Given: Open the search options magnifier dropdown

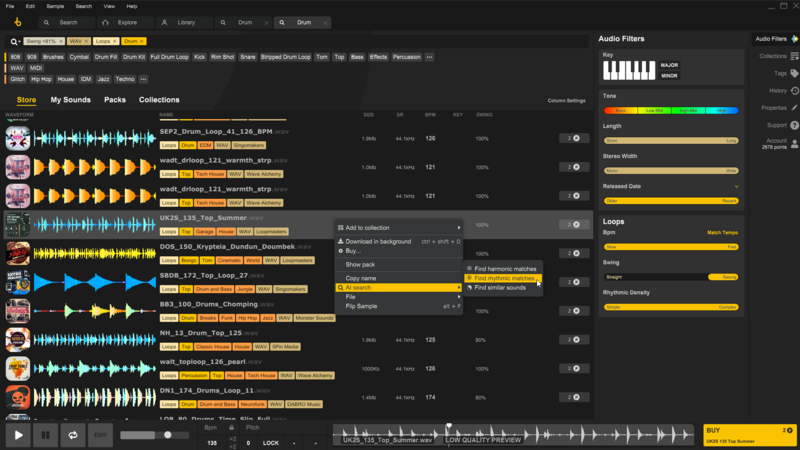Looking at the screenshot, I should pyautogui.click(x=14, y=41).
